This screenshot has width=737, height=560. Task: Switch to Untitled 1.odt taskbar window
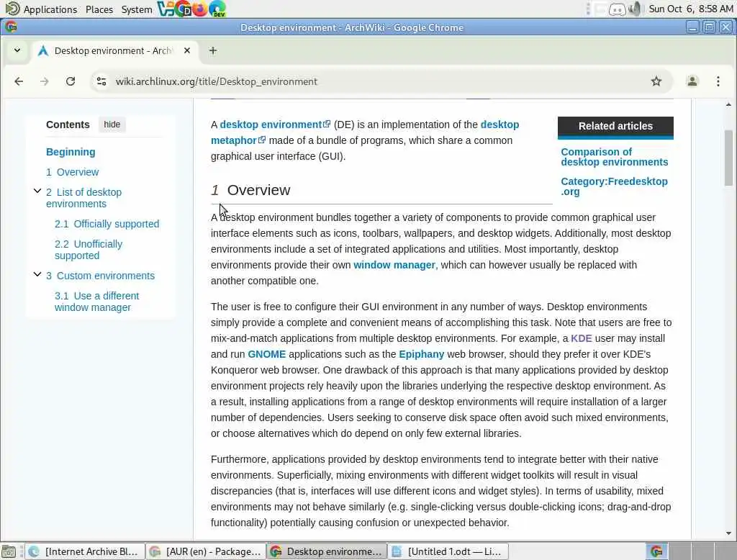point(448,551)
